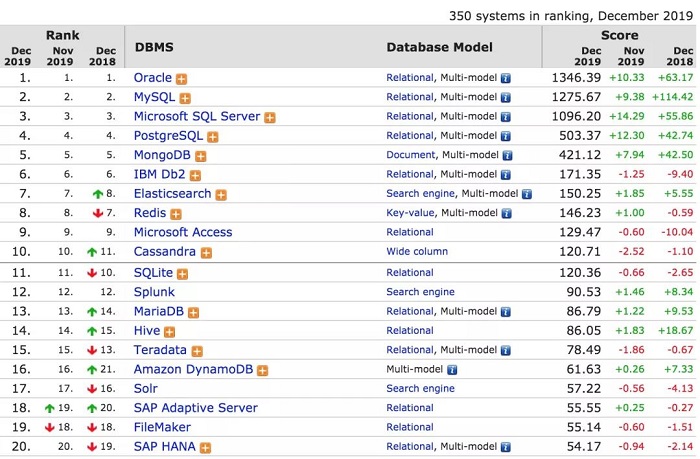Click the plus icon next to Redis
This screenshot has height=459, width=700.
176,214
